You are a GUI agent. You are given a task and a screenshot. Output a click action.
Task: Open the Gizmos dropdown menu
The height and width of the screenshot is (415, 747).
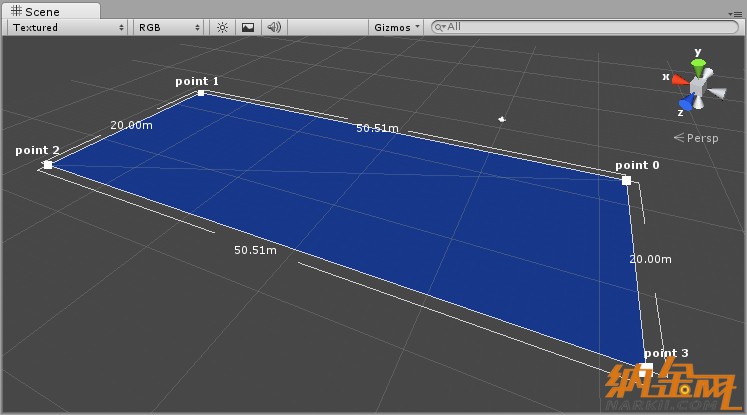(396, 28)
